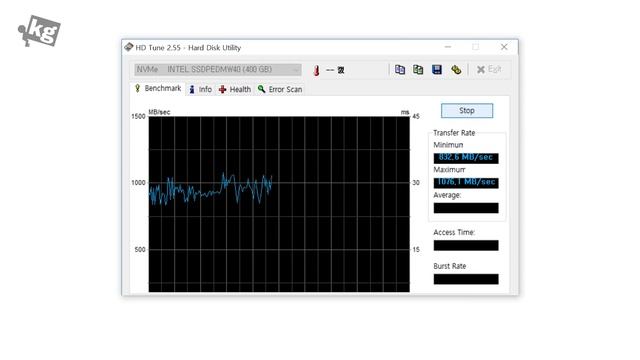Switch to the Info tab
This screenshot has height=360, width=640.
coord(200,89)
